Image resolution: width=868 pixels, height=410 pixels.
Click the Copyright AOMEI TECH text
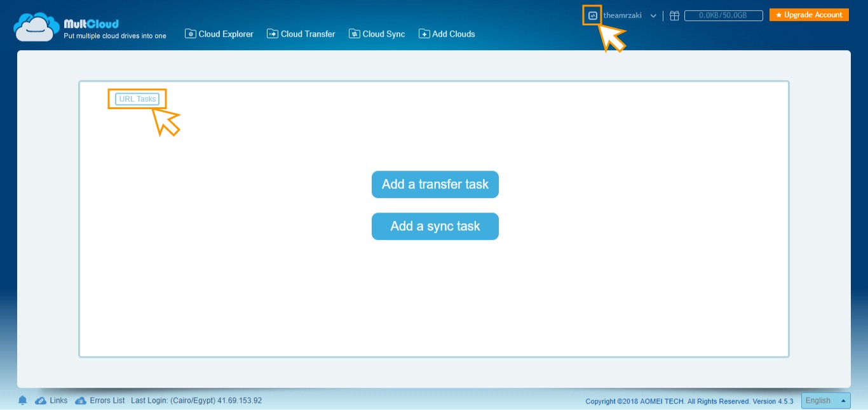[689, 401]
